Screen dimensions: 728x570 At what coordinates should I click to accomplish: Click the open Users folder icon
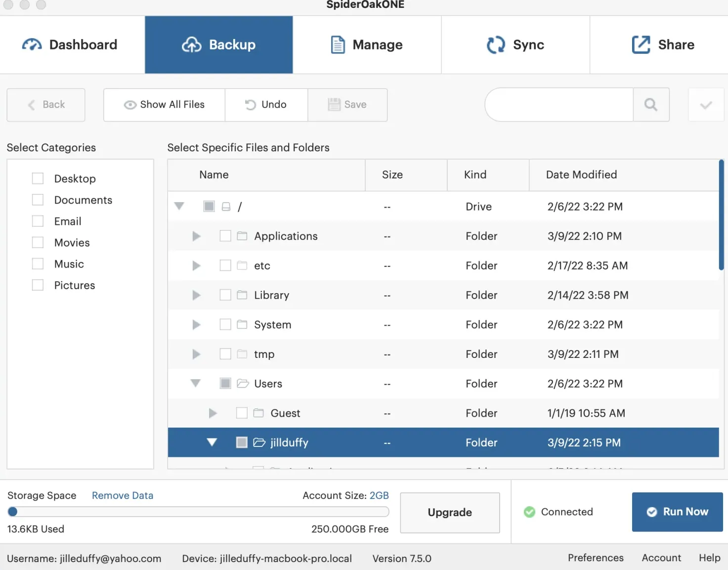tap(243, 383)
